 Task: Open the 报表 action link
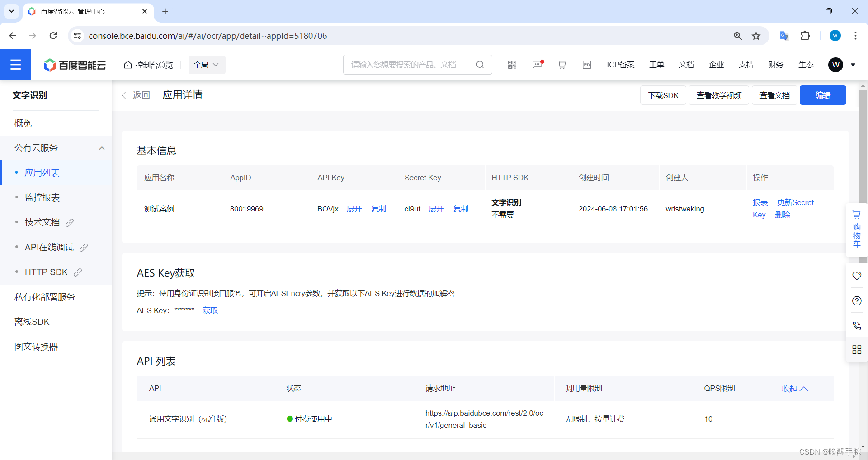click(760, 202)
